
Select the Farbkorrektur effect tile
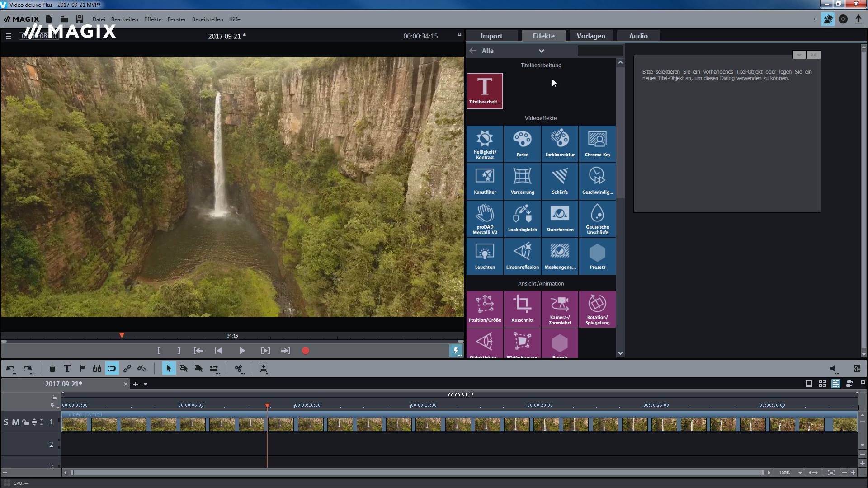tap(560, 144)
